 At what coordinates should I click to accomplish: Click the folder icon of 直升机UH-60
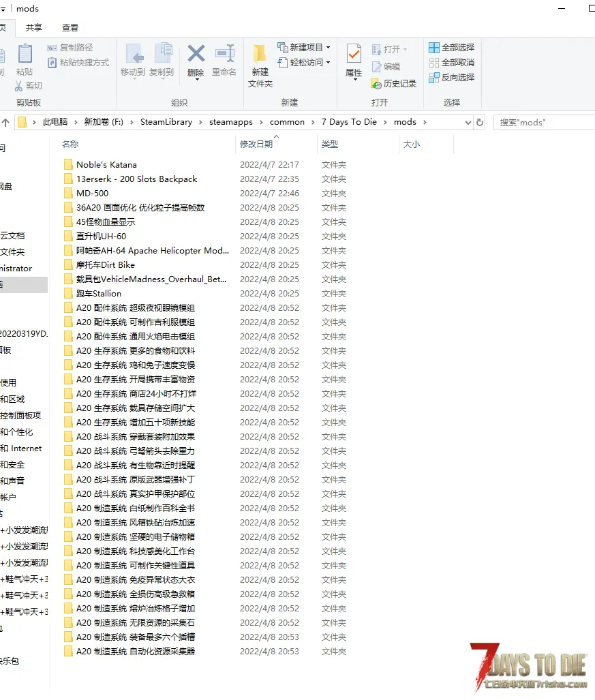click(68, 236)
